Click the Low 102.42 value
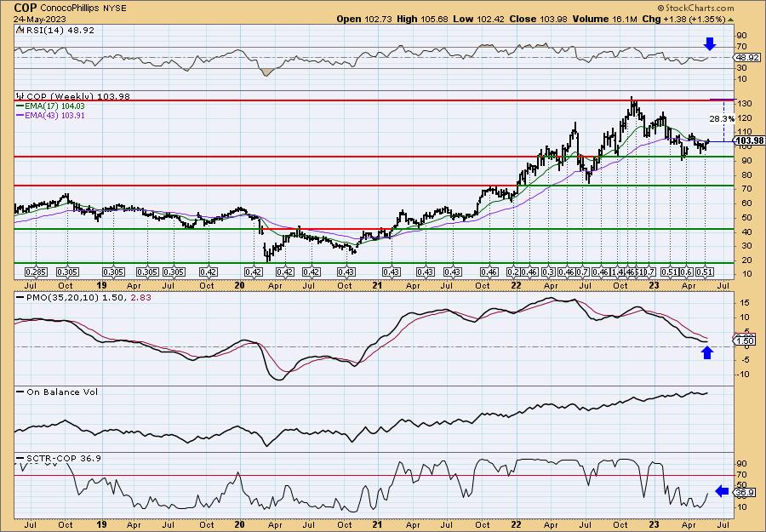Viewport: 766px width, 532px height. tap(478, 19)
